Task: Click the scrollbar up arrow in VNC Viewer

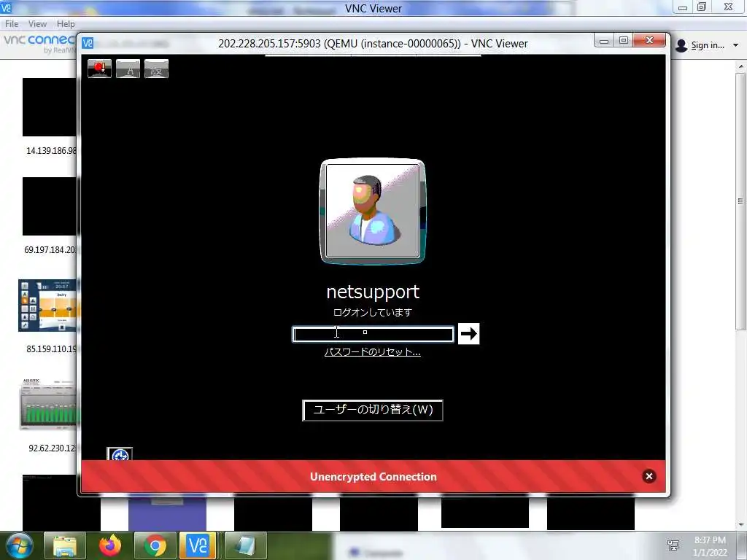Action: (740, 67)
